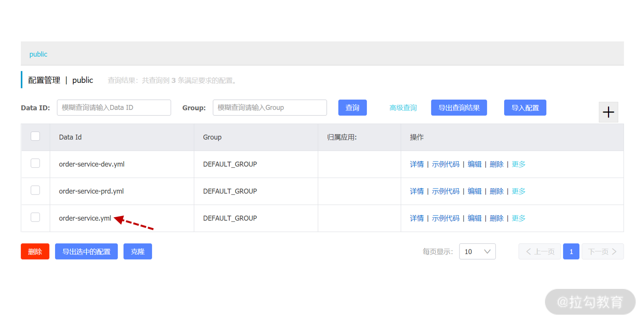Select the order-service-dev.yml Data Id text
Screen dimensions: 644x323
point(91,164)
